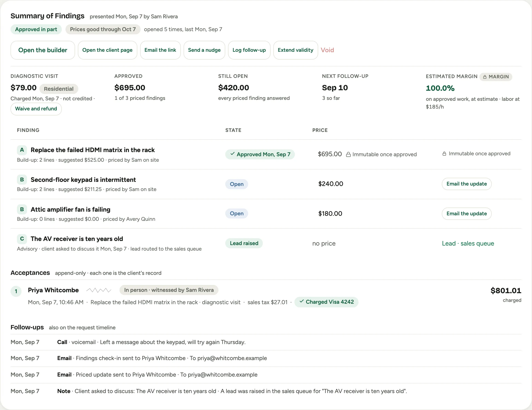Click the Priced update sent email entry
This screenshot has height=410, width=532.
(x=266, y=375)
